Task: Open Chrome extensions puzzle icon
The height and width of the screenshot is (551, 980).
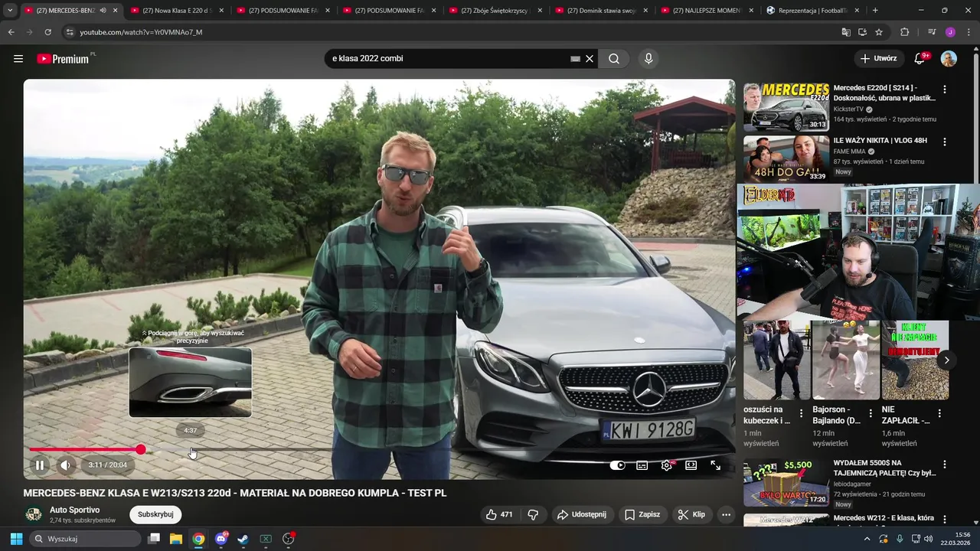Action: point(904,32)
